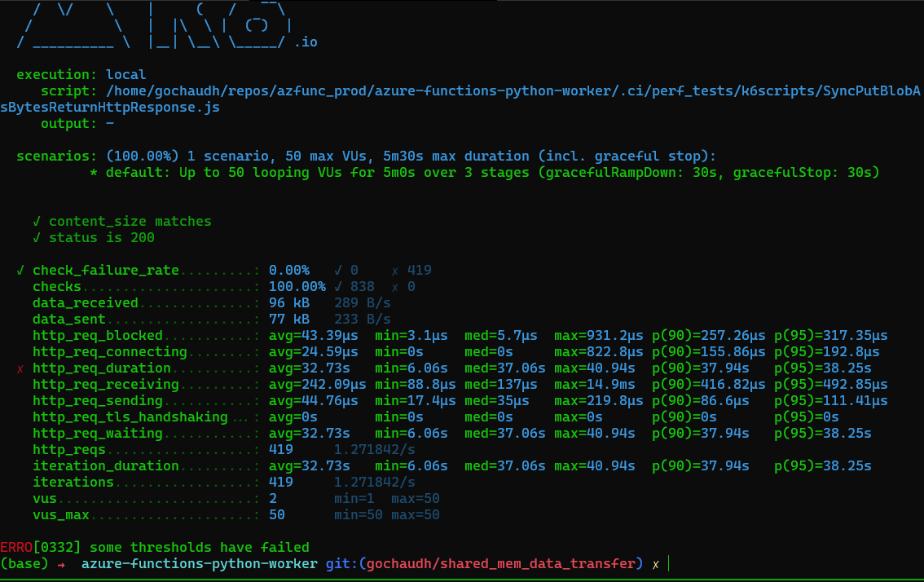Click the 'data_received' metric label
This screenshot has height=582, width=924.
point(86,303)
